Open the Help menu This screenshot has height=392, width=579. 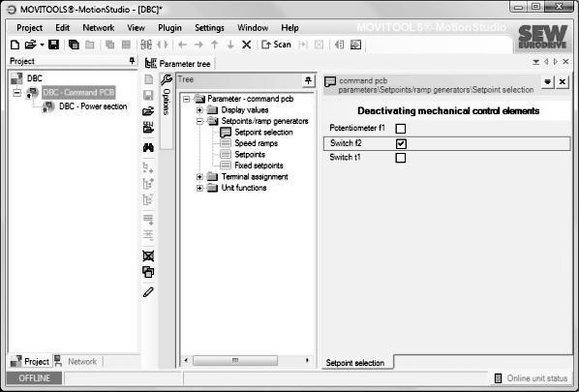289,28
